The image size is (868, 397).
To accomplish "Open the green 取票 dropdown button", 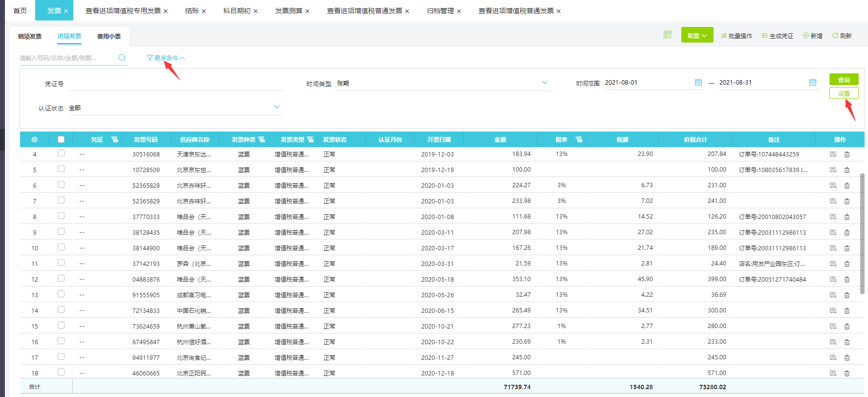I will (x=697, y=35).
